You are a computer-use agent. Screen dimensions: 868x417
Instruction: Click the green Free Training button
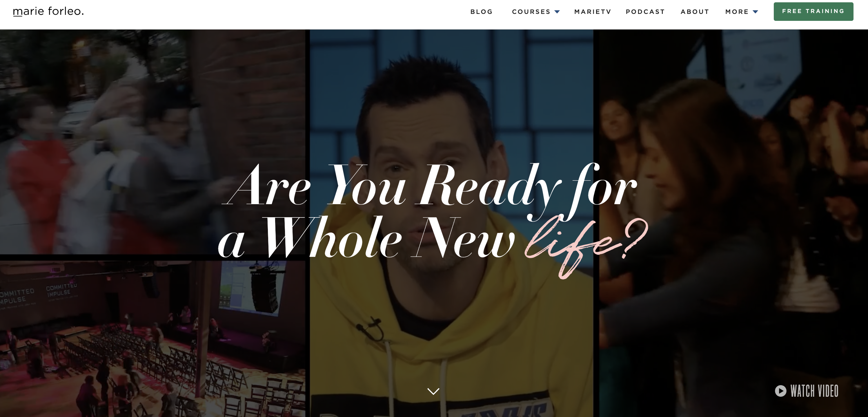(813, 12)
